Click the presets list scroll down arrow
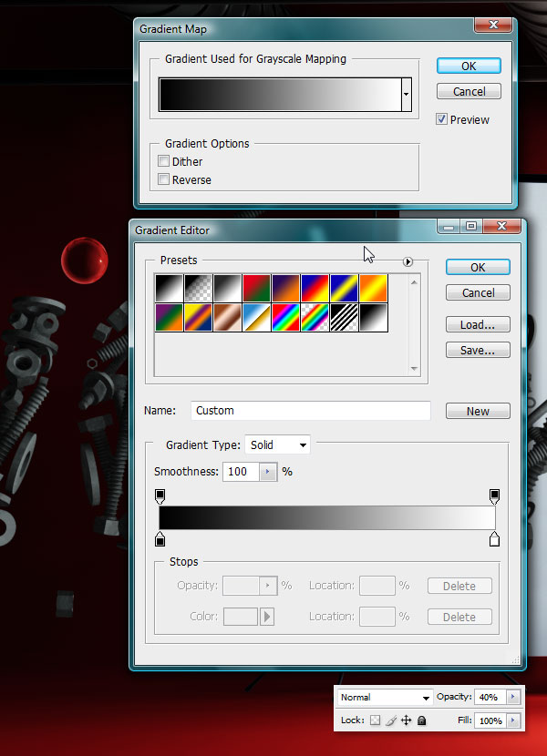Viewport: 547px width, 756px height. tap(414, 368)
